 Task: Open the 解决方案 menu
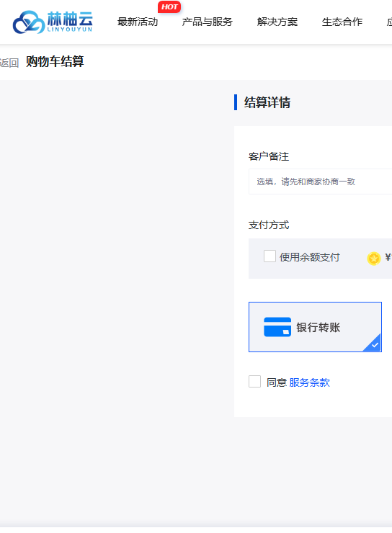(277, 22)
